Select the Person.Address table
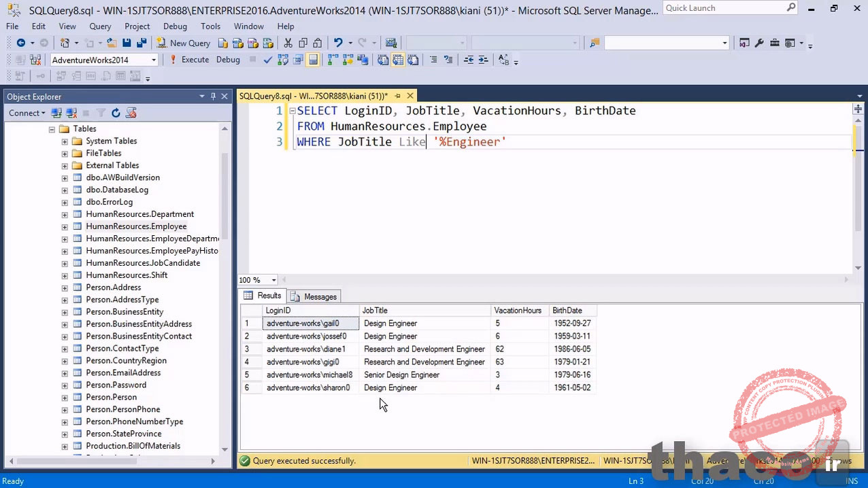This screenshot has width=868, height=488. (113, 287)
